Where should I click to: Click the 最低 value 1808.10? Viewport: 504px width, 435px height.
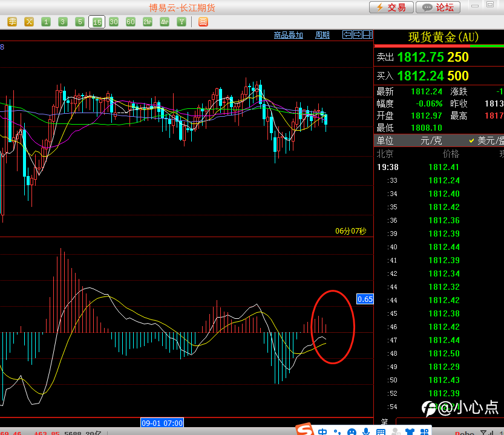(x=427, y=128)
